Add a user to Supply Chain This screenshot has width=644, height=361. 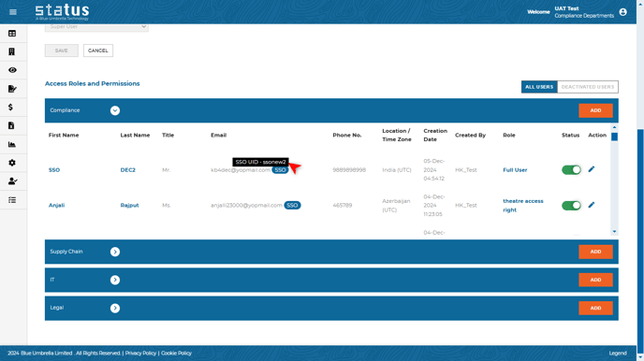click(595, 252)
